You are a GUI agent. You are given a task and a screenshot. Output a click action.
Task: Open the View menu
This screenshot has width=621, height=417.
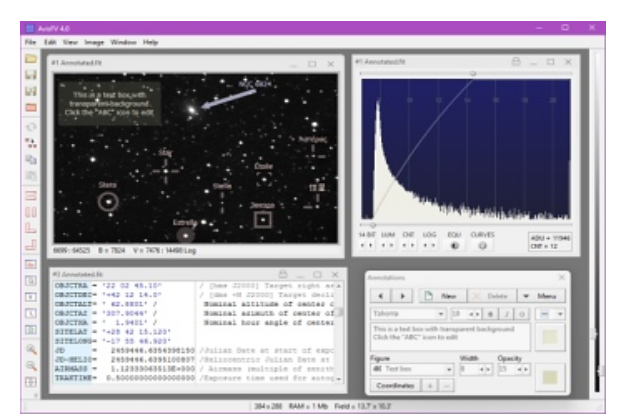click(70, 42)
